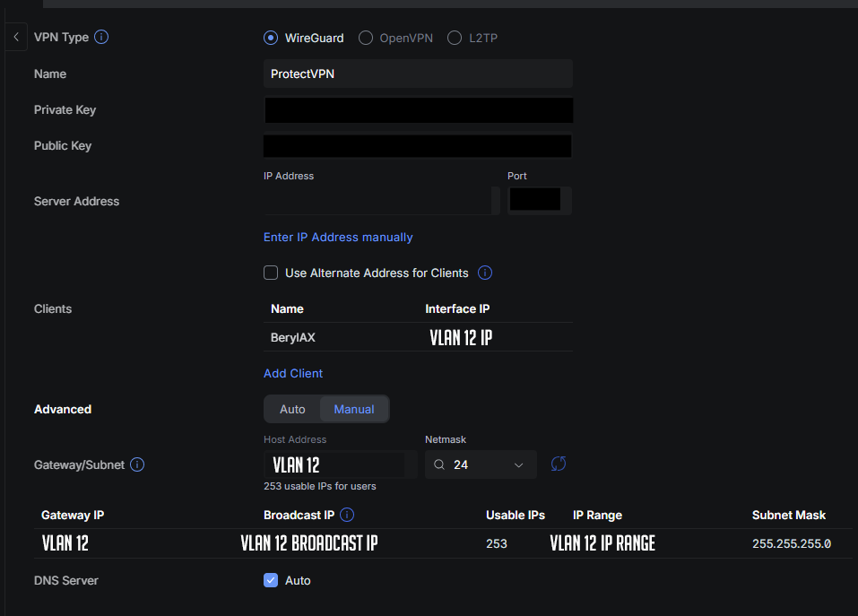Click the Gateway IP column header
Image resolution: width=858 pixels, height=616 pixels.
pos(73,515)
